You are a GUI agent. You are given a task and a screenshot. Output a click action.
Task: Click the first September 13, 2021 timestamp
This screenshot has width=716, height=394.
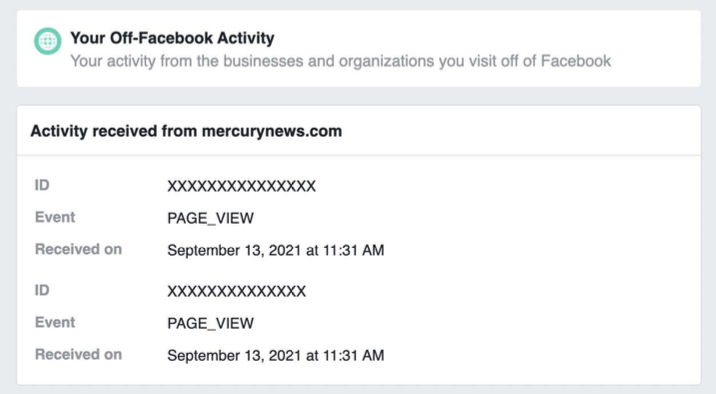tap(276, 250)
